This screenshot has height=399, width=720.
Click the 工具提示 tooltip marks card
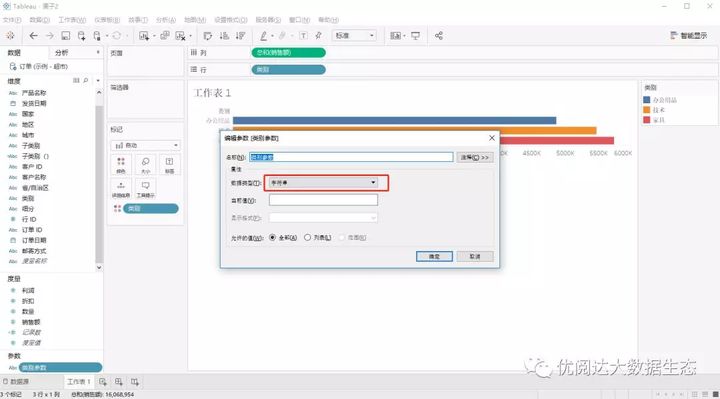pyautogui.click(x=145, y=189)
